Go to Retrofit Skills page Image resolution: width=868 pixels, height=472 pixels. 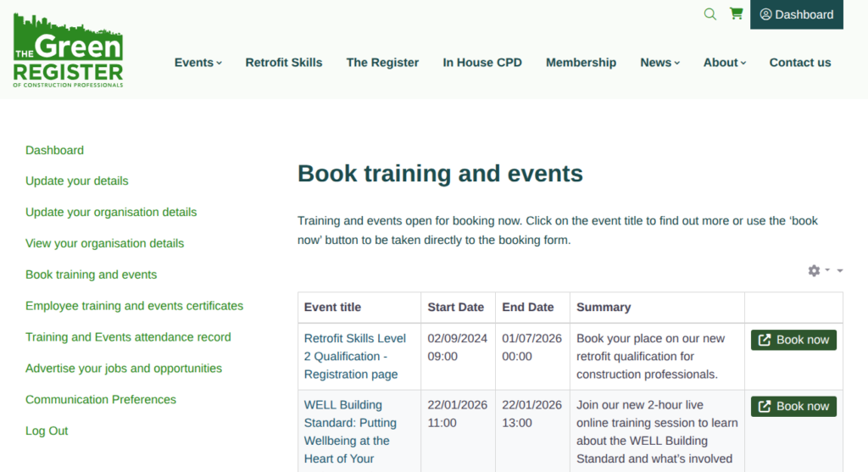(284, 63)
